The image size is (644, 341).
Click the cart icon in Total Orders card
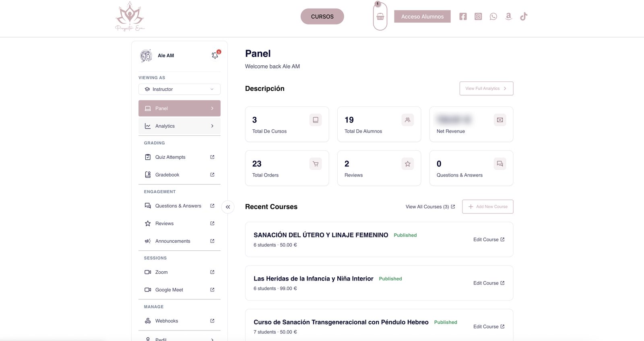pyautogui.click(x=316, y=164)
